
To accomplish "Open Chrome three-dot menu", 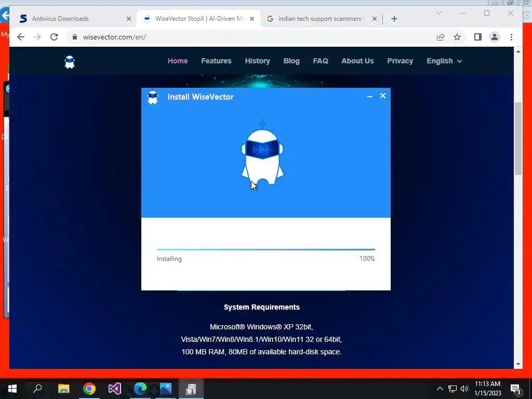I will (511, 37).
